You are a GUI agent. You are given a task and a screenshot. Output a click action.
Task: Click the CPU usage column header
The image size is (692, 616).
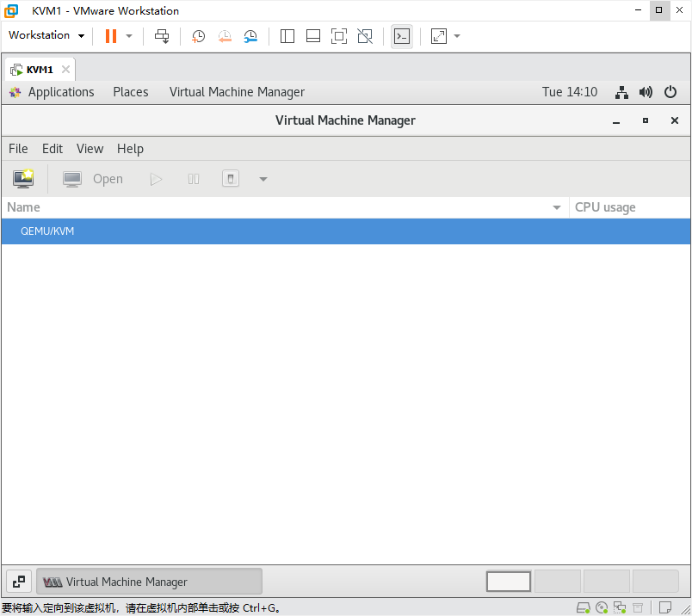click(630, 207)
